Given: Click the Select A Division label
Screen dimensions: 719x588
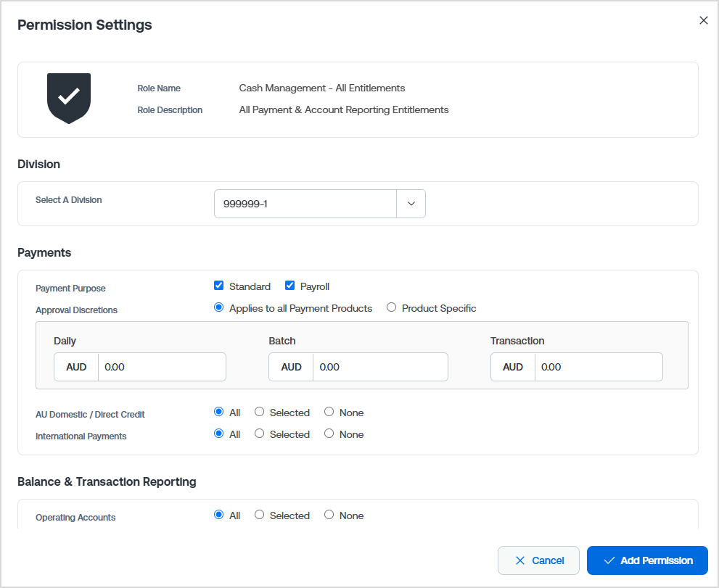Looking at the screenshot, I should tap(69, 200).
